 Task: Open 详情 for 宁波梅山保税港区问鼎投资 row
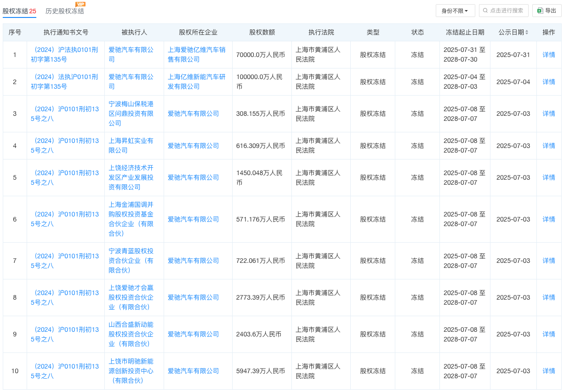pyautogui.click(x=549, y=114)
